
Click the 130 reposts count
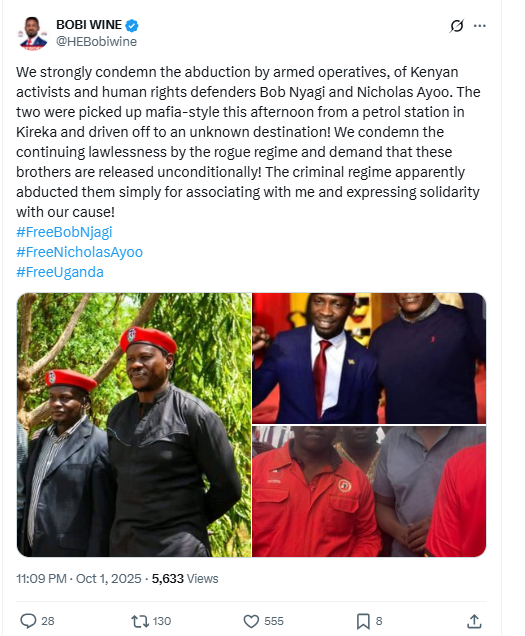[161, 621]
